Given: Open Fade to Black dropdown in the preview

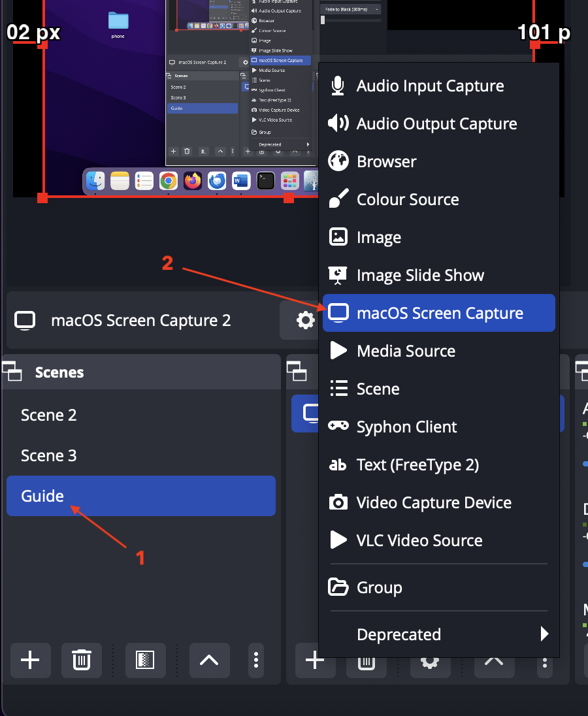Looking at the screenshot, I should pos(351,9).
